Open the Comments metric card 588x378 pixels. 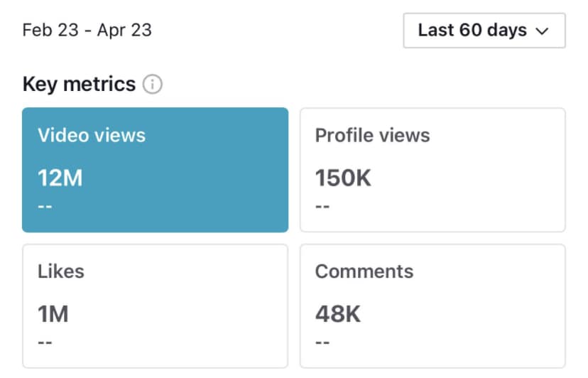(x=432, y=306)
